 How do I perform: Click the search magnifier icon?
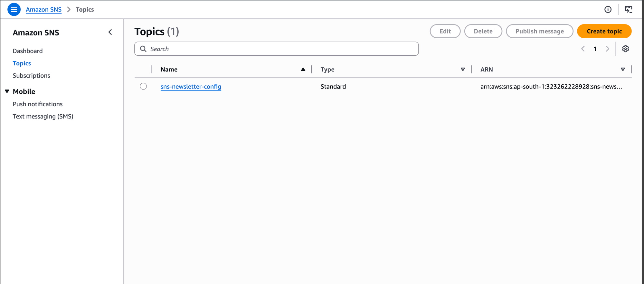[x=143, y=49]
